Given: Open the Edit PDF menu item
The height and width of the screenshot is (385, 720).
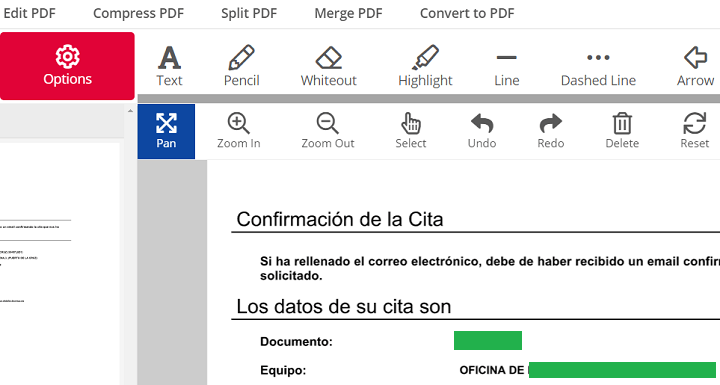Looking at the screenshot, I should 29,13.
